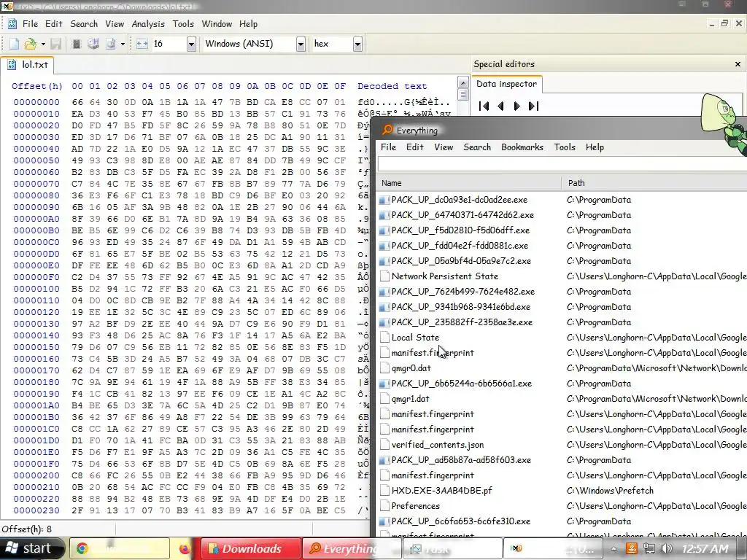
Task: Open View menu in Everything window
Action: pos(444,147)
